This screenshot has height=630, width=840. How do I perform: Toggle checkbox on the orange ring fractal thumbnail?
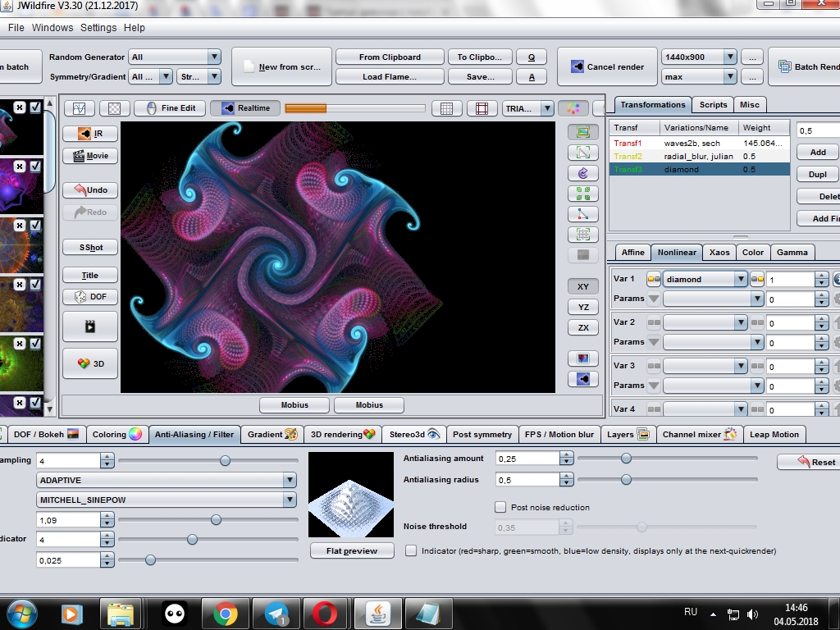(x=35, y=226)
